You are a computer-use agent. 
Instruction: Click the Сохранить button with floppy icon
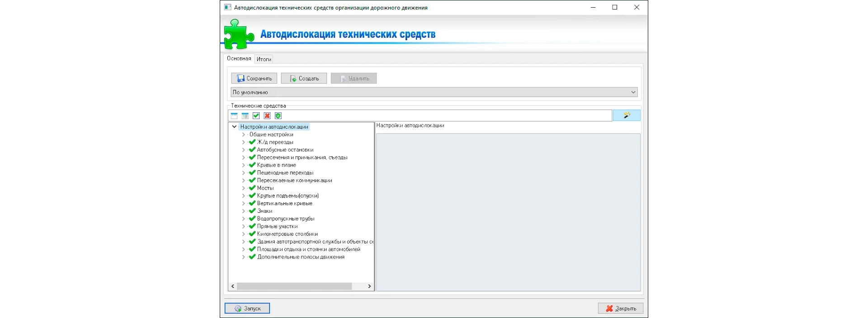point(254,79)
